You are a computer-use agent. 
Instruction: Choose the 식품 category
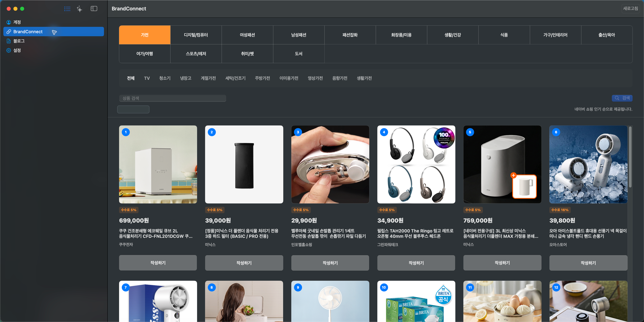[504, 35]
